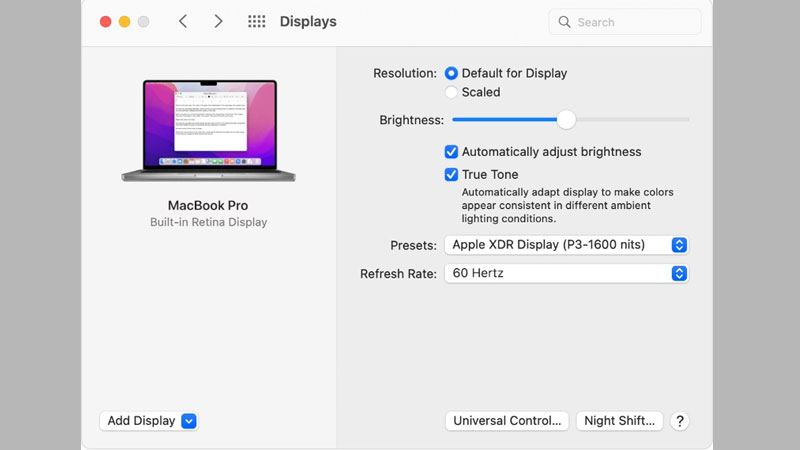Click the red close window button
800x450 pixels.
(x=105, y=21)
